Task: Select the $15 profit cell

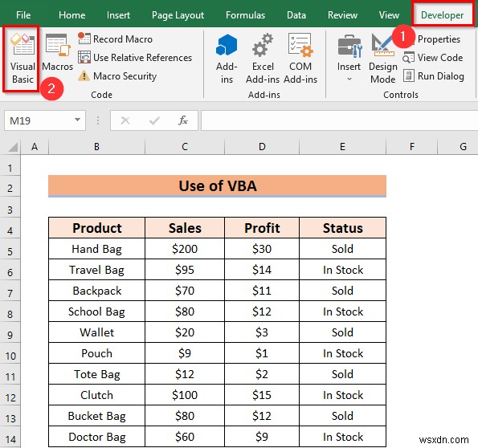Action: pyautogui.click(x=262, y=395)
